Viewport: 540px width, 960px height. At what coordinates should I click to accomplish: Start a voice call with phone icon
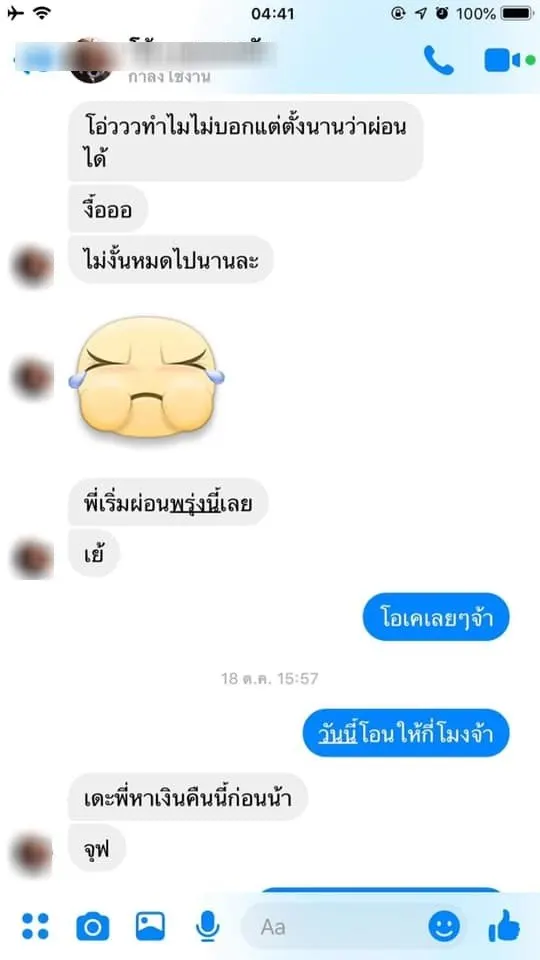click(438, 60)
